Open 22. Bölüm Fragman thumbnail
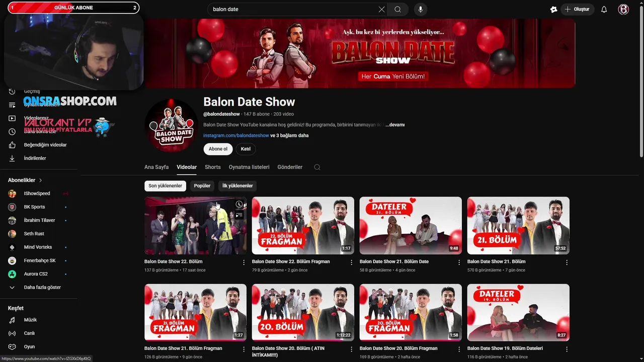Screen dimensions: 644x362 click(303, 225)
